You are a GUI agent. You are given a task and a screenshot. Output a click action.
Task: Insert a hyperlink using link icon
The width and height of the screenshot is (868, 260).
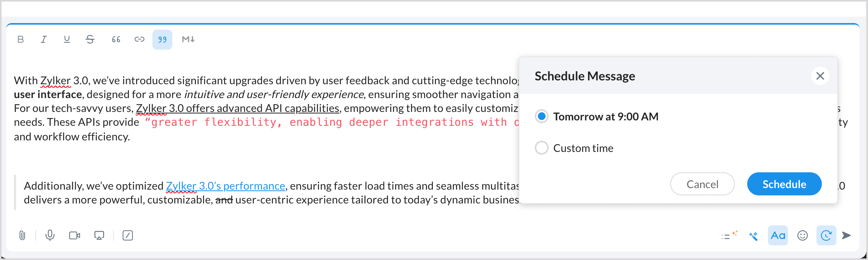click(139, 39)
